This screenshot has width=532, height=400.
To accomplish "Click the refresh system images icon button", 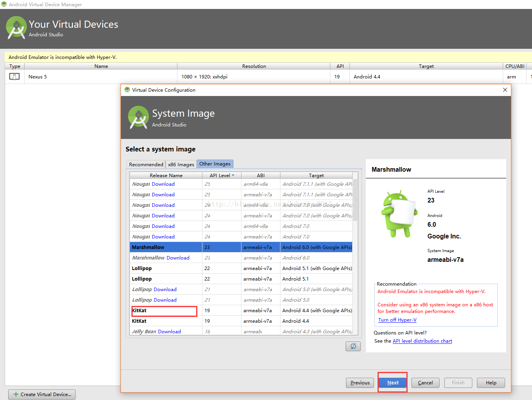I will 353,346.
